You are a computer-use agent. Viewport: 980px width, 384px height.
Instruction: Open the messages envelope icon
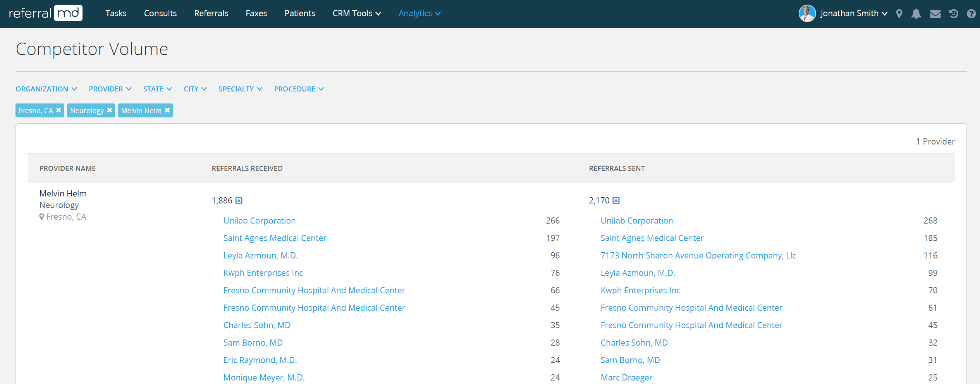[935, 14]
